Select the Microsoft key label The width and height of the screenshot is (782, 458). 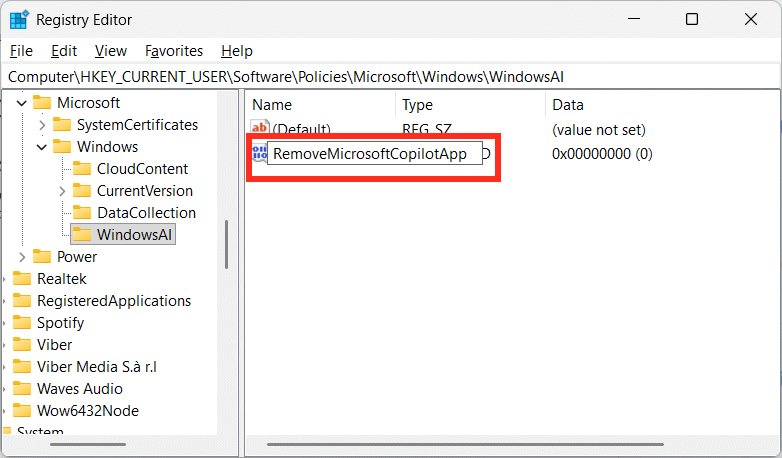coord(88,103)
